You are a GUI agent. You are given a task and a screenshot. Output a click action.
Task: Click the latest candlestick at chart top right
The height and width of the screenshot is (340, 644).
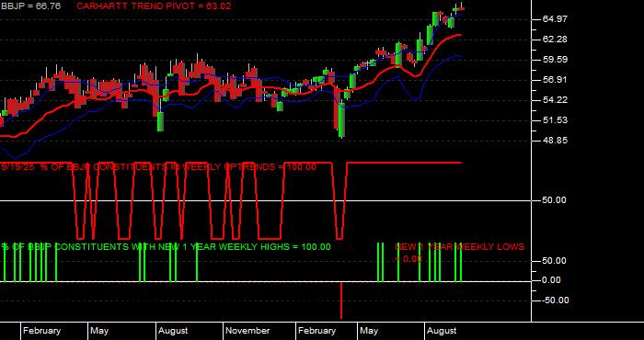pos(462,8)
